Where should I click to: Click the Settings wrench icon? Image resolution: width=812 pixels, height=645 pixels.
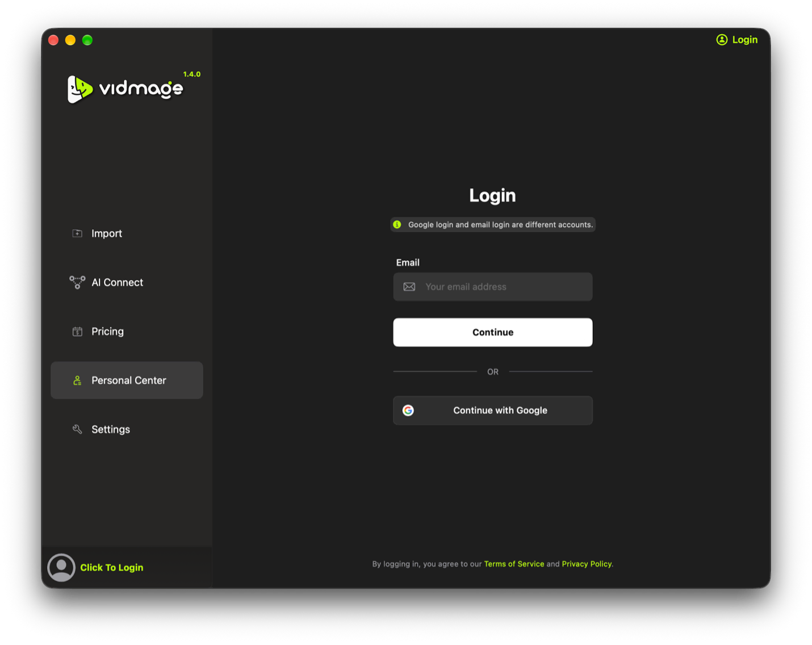click(x=77, y=429)
